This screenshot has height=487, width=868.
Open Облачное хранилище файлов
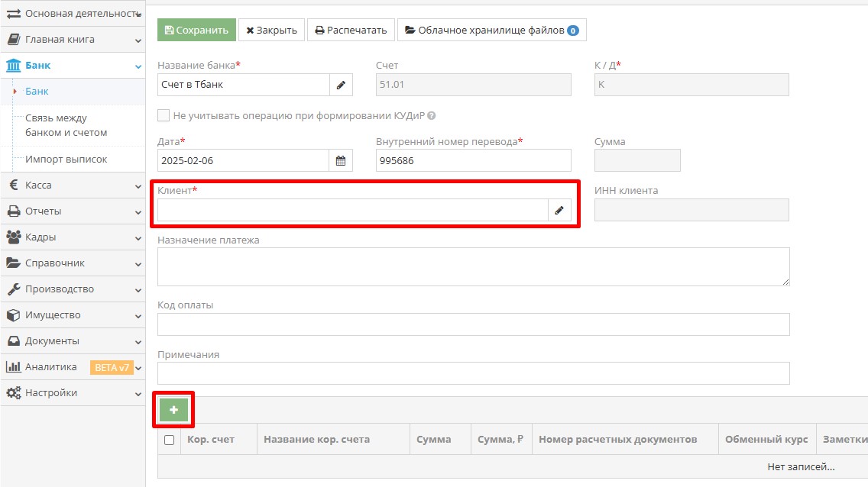(x=491, y=31)
